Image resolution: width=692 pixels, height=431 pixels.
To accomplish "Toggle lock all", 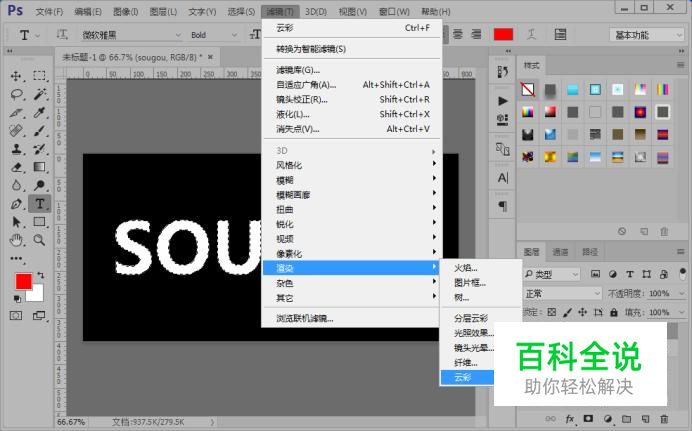I will coord(613,312).
